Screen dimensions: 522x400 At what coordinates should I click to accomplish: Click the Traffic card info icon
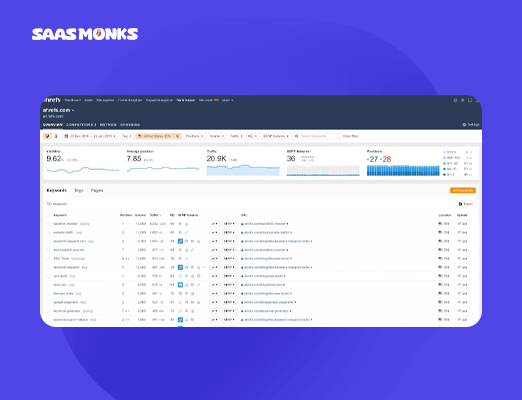(218, 151)
